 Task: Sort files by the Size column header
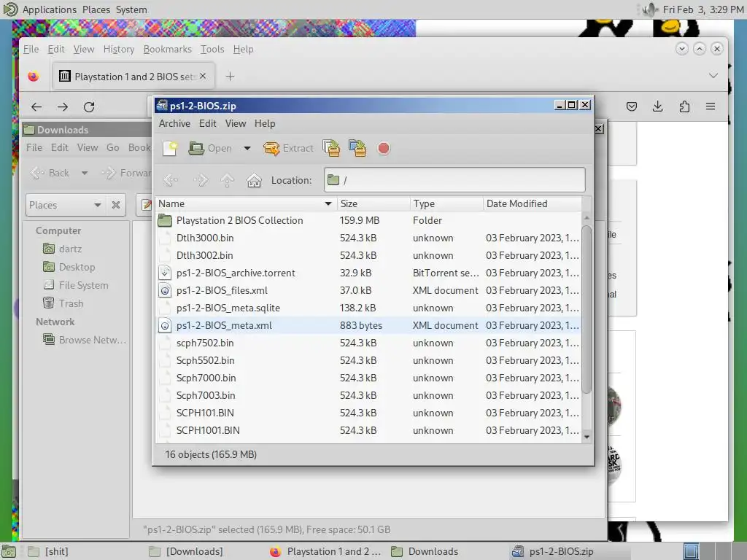pos(373,204)
